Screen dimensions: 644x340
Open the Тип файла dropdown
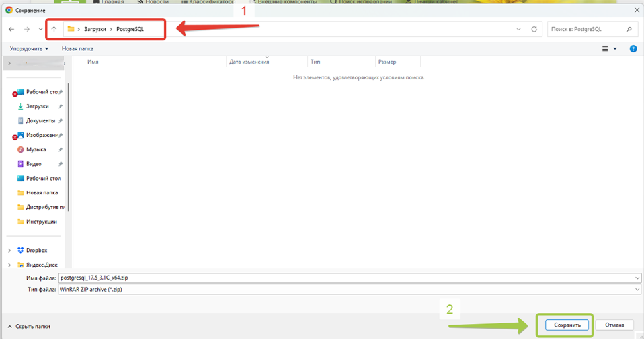350,290
